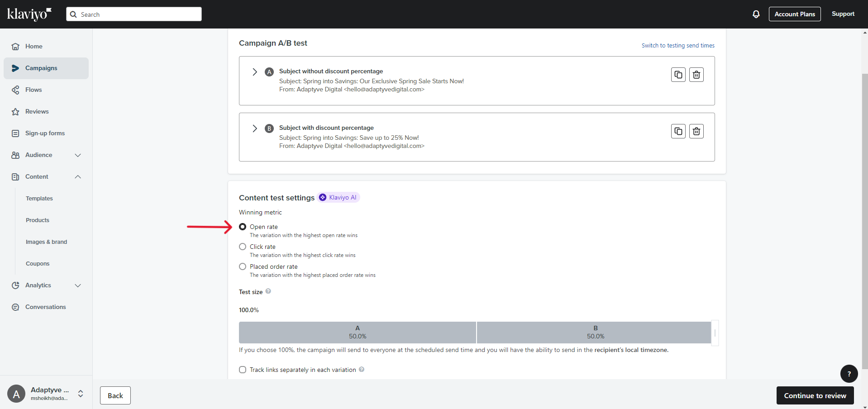The width and height of the screenshot is (868, 409).
Task: Delete variation B using trash icon
Action: click(696, 131)
